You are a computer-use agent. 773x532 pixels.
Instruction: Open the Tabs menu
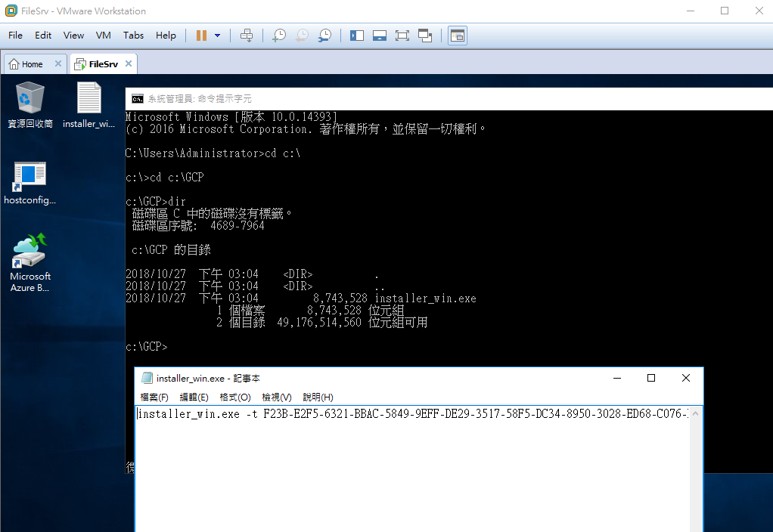[x=133, y=36]
